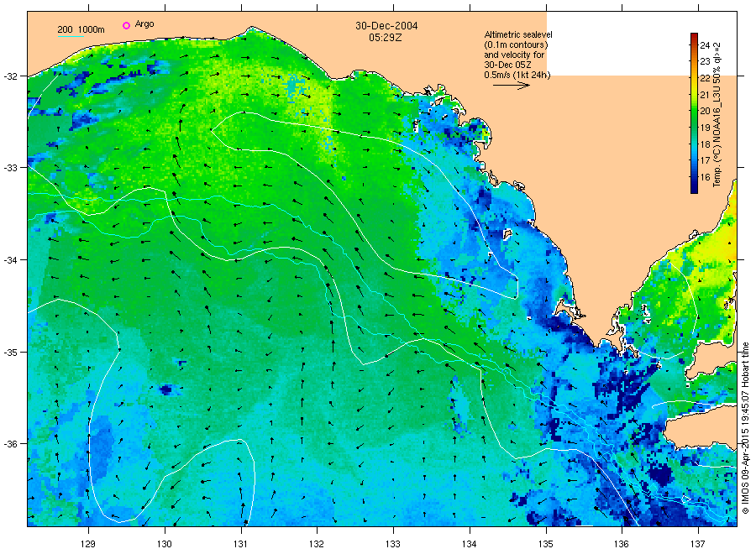
Task: Click the '(0.1m contours)' legend line
Action: pyautogui.click(x=517, y=44)
